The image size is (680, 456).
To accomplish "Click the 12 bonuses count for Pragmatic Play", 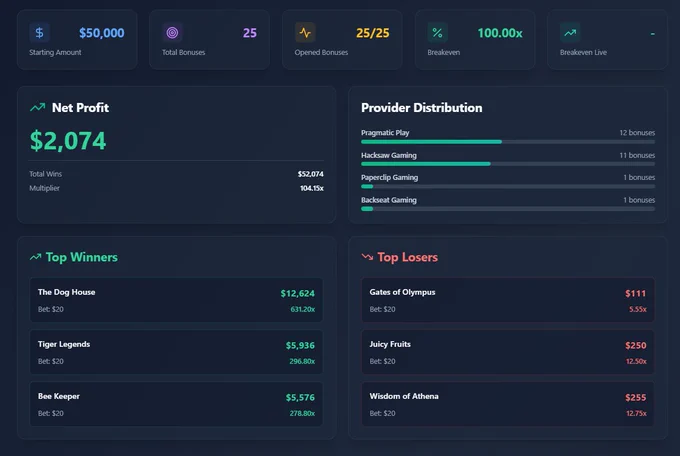I will pyautogui.click(x=637, y=133).
